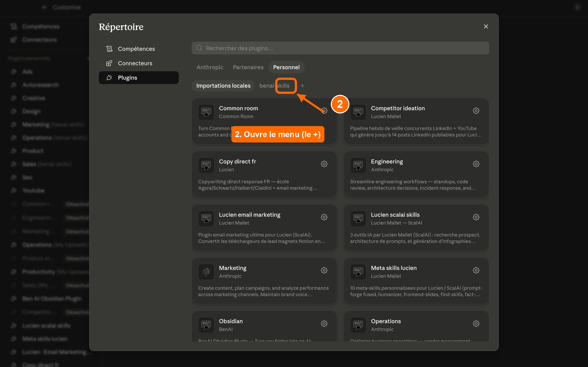Screen dimensions: 588x367
Task: Open settings gear for Copy direct fr
Action: tap(324, 164)
